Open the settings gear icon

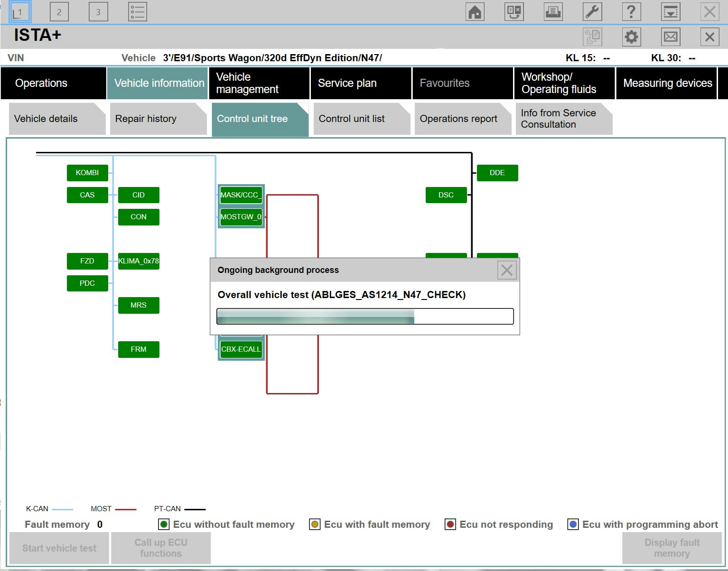click(632, 37)
